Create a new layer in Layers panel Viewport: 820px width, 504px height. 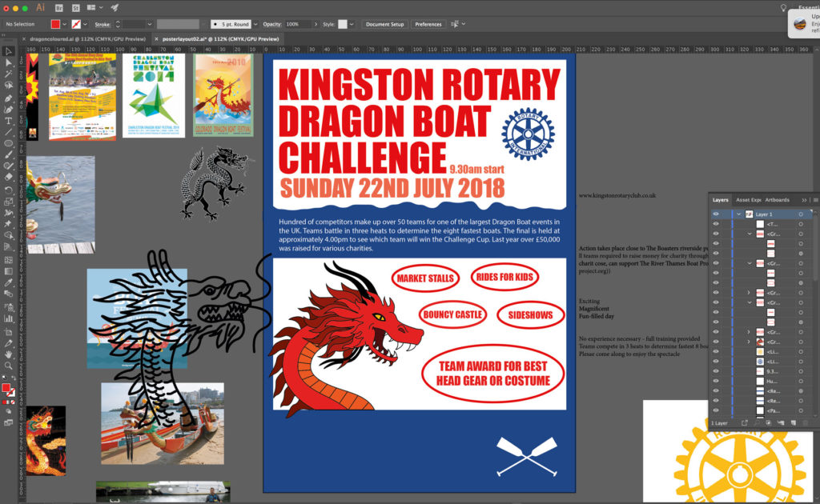pos(793,423)
